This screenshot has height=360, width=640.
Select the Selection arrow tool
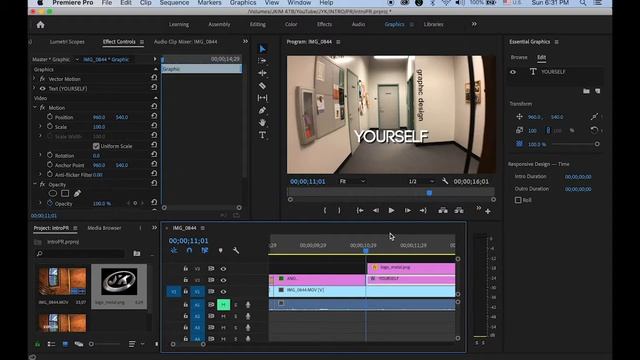click(x=262, y=49)
